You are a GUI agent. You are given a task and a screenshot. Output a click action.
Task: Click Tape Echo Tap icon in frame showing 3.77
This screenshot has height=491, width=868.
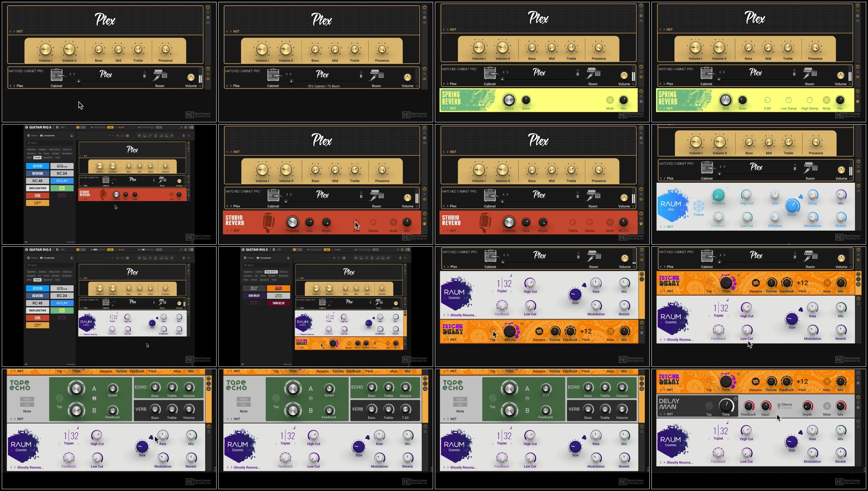pyautogui.click(x=493, y=398)
